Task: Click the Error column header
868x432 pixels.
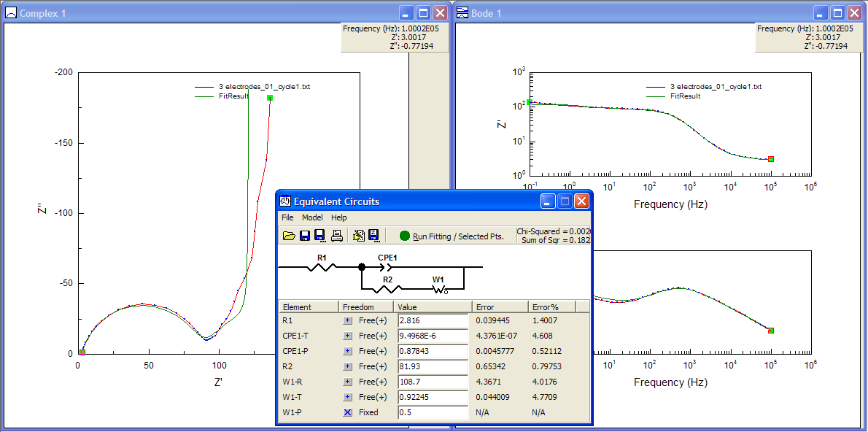Action: 500,306
